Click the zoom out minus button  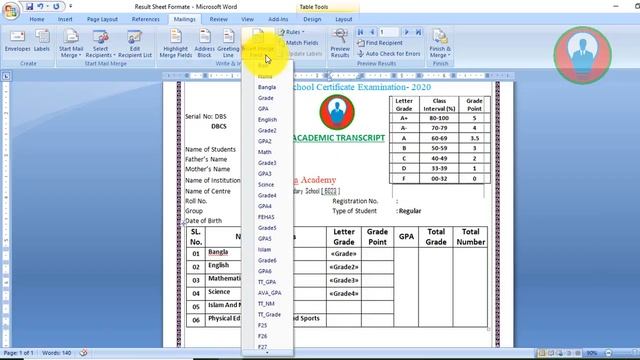609,353
